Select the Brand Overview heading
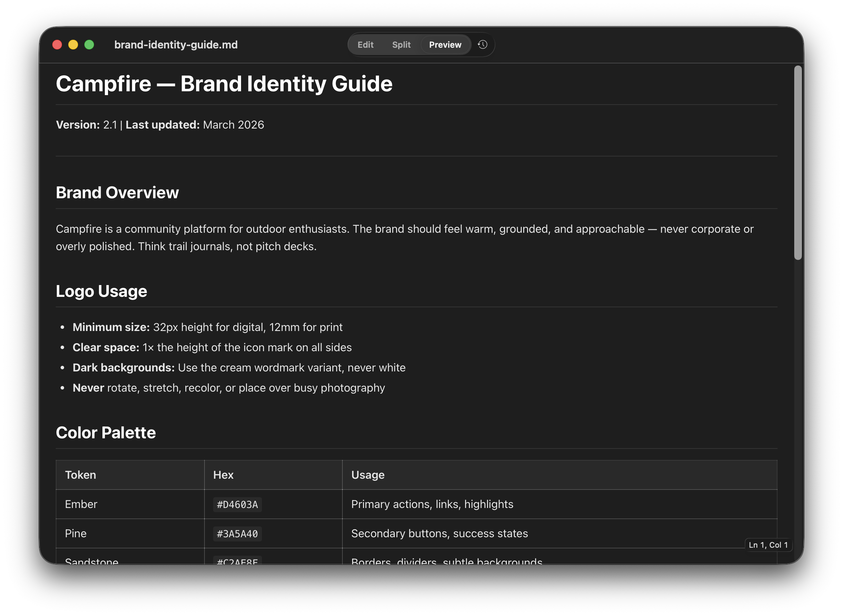 (x=117, y=193)
